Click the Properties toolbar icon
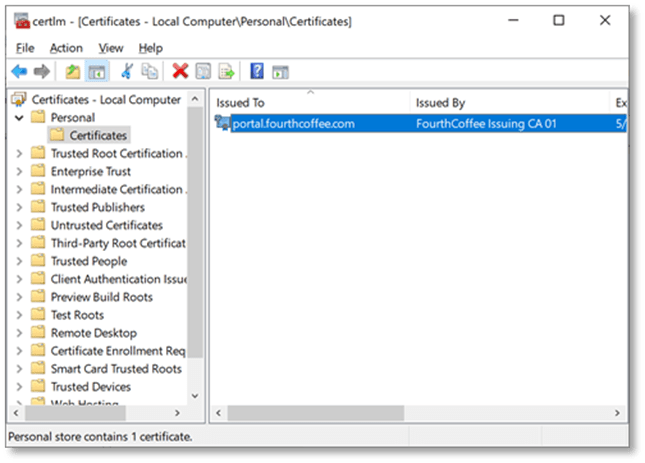The width and height of the screenshot is (645, 463). pyautogui.click(x=203, y=72)
